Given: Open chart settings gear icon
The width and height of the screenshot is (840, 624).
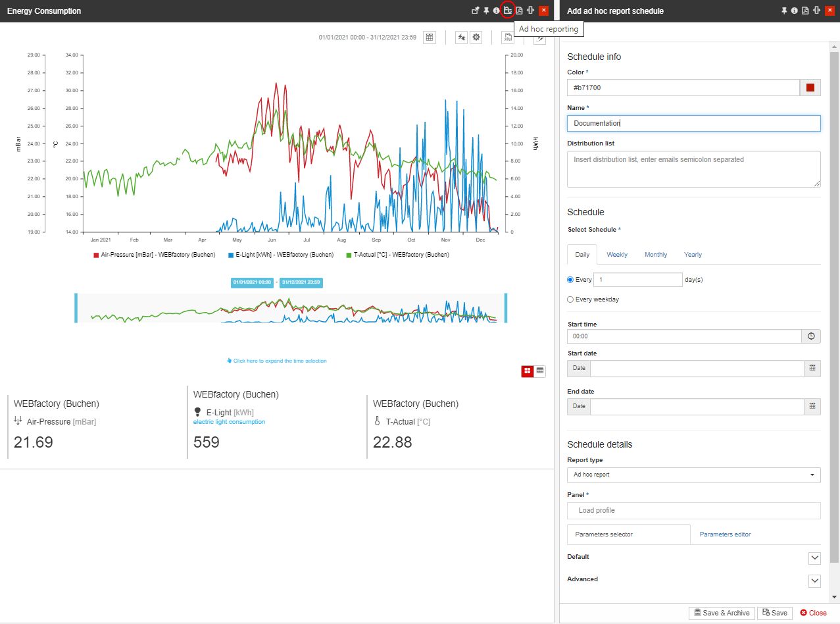Looking at the screenshot, I should (x=476, y=38).
